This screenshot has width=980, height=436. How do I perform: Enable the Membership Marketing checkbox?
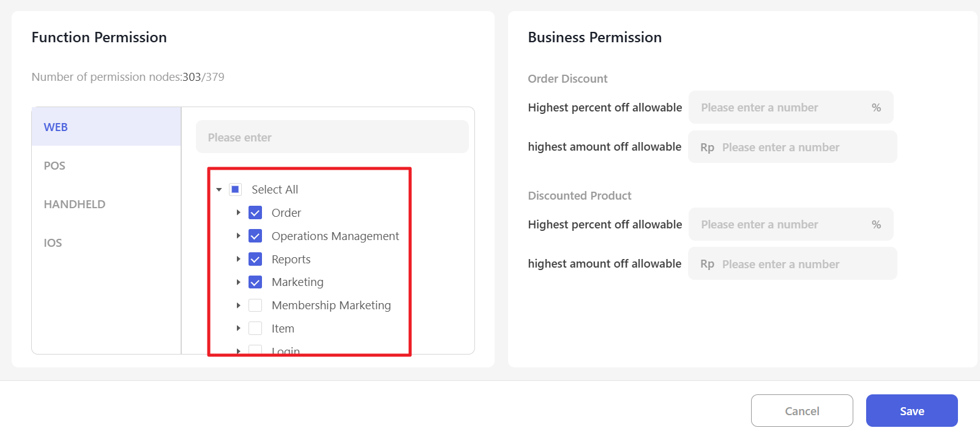(255, 306)
